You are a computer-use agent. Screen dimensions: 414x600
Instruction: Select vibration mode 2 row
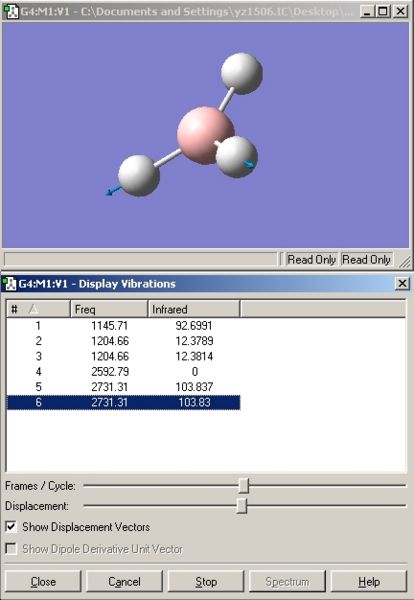point(124,341)
